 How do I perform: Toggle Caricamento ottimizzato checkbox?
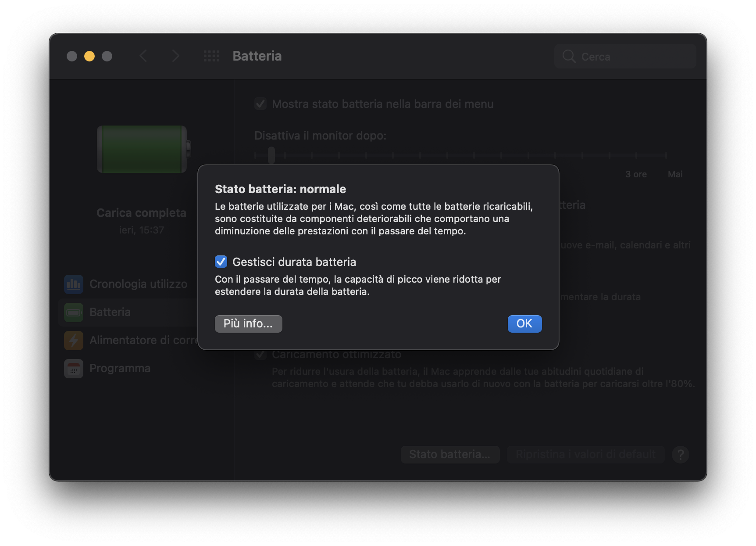[260, 354]
